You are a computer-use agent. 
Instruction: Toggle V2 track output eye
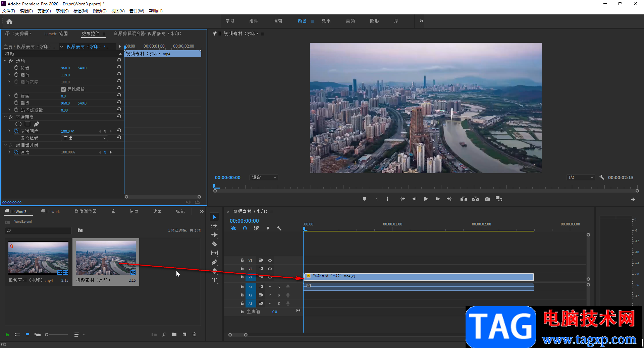270,269
